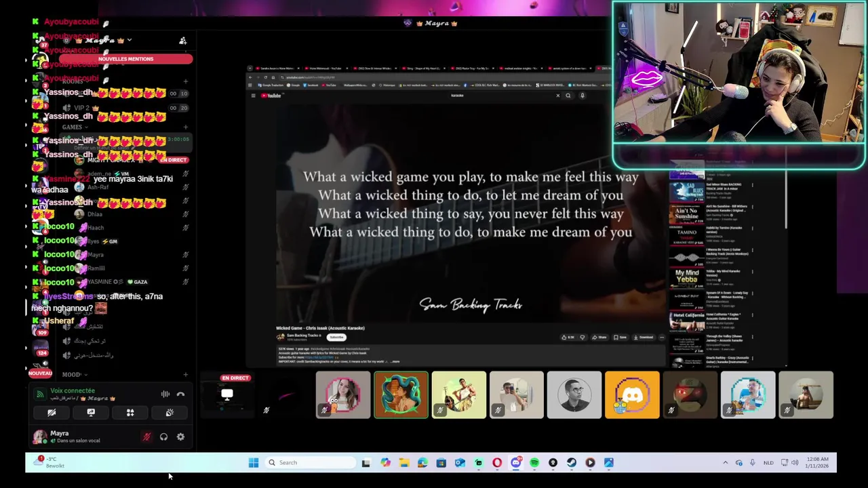
Task: Open options for Yebba My Mind suggestion
Action: pos(752,272)
